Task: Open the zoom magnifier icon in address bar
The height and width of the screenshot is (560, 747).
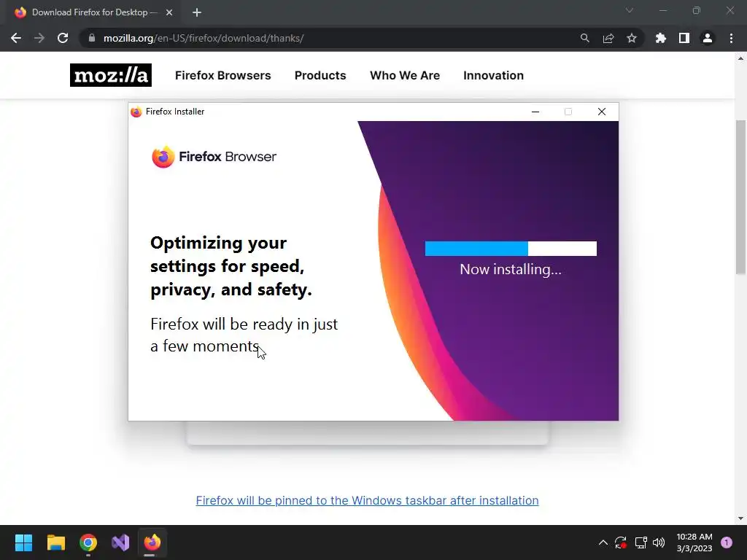Action: [x=584, y=38]
